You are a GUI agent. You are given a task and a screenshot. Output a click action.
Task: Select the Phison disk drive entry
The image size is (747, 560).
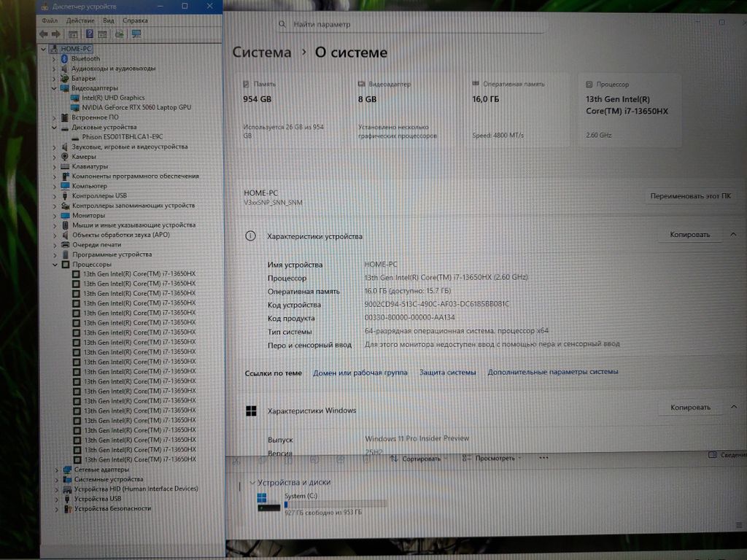[122, 137]
